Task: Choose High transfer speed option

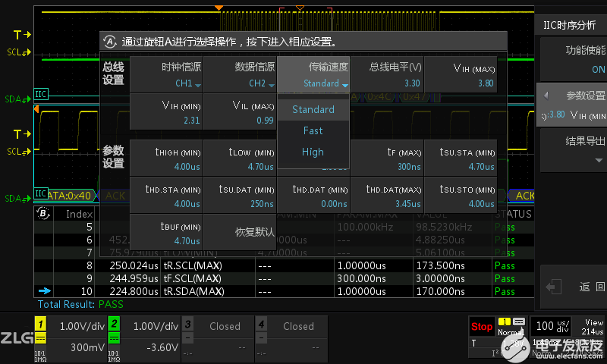Action: click(313, 152)
